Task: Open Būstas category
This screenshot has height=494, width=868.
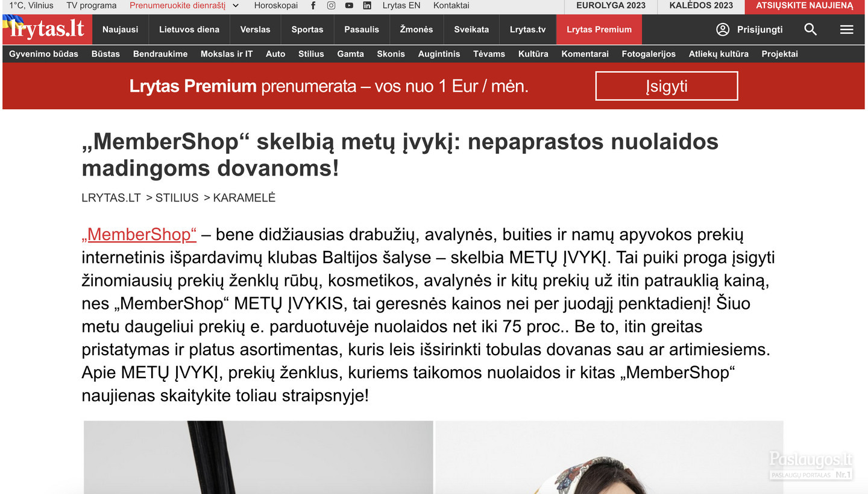Action: pyautogui.click(x=105, y=54)
